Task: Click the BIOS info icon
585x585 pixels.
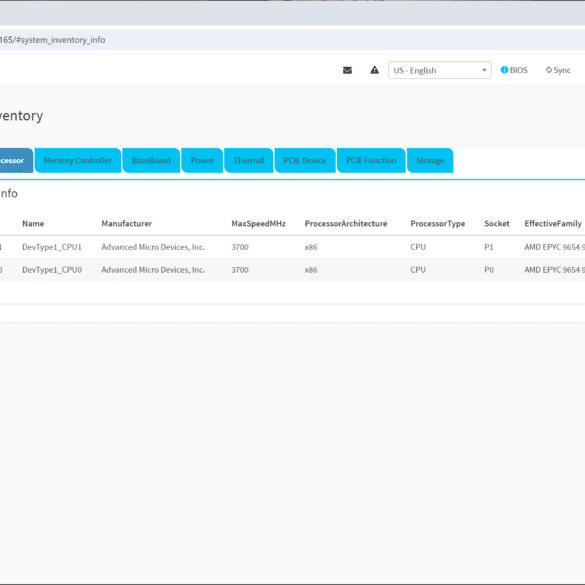Action: tap(504, 70)
